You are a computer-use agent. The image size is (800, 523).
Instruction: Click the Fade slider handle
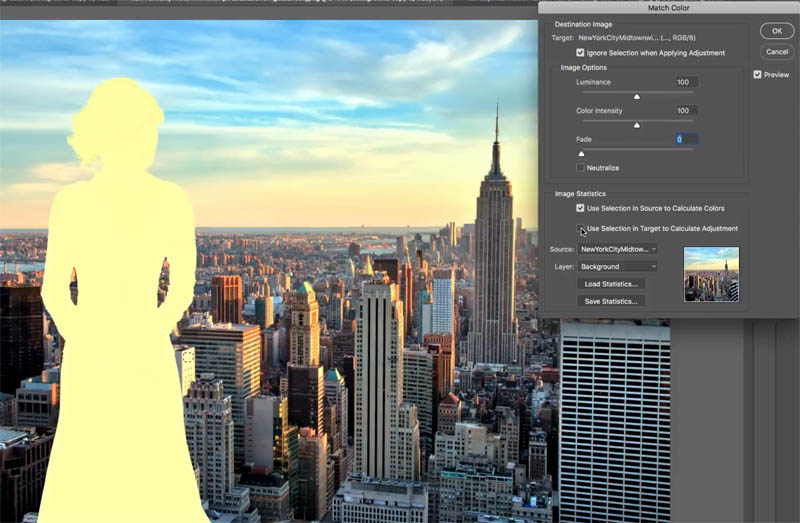point(581,154)
